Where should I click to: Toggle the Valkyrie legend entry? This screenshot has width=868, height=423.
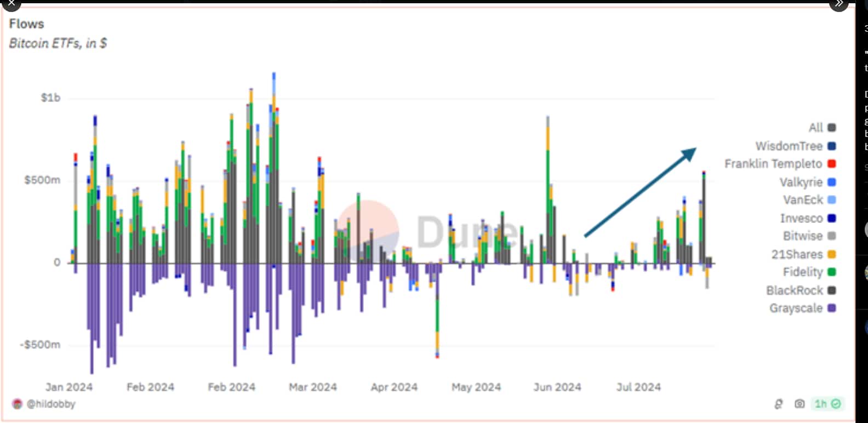pyautogui.click(x=801, y=182)
